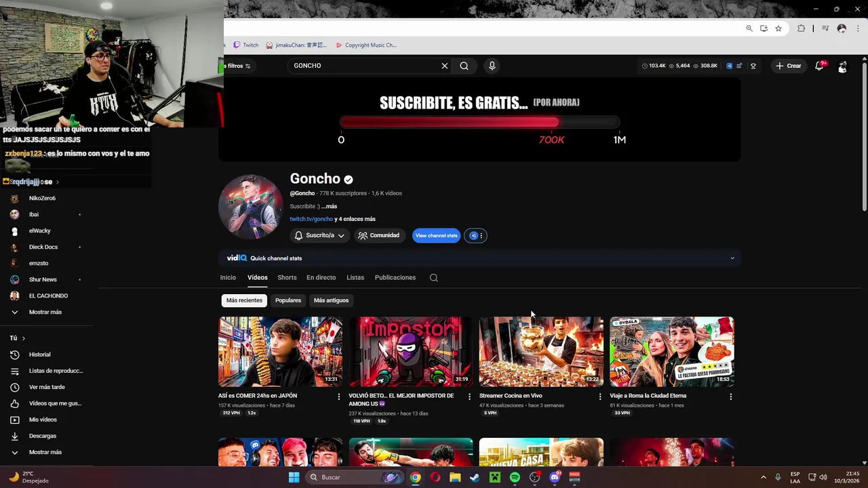Viewport: 868px width, 488px height.
Task: Click the YouTube search magnifier button
Action: (464, 66)
